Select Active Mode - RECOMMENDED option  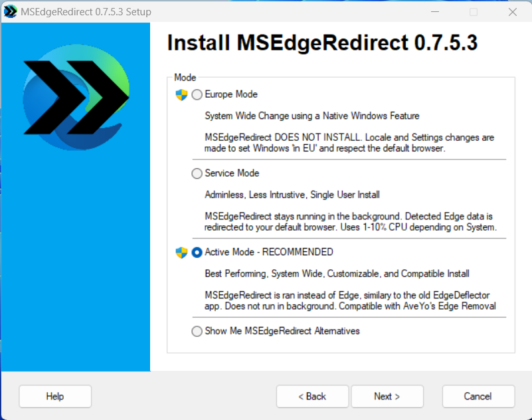pyautogui.click(x=197, y=253)
